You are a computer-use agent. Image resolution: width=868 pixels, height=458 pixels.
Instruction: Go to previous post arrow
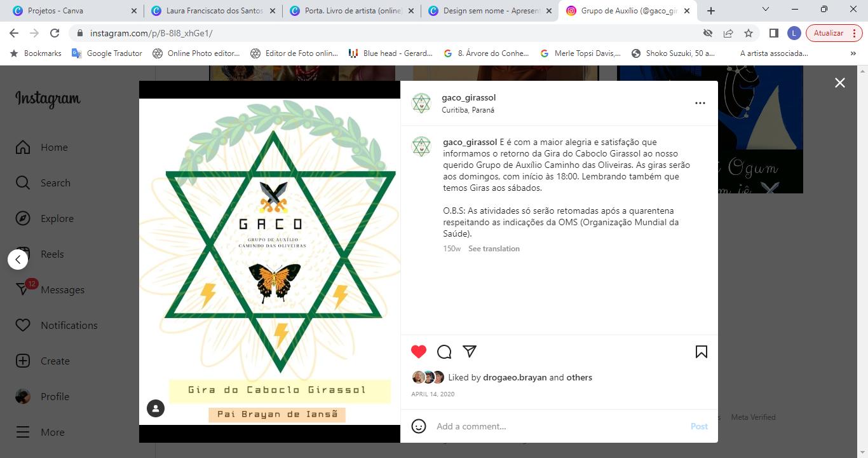[x=18, y=260]
